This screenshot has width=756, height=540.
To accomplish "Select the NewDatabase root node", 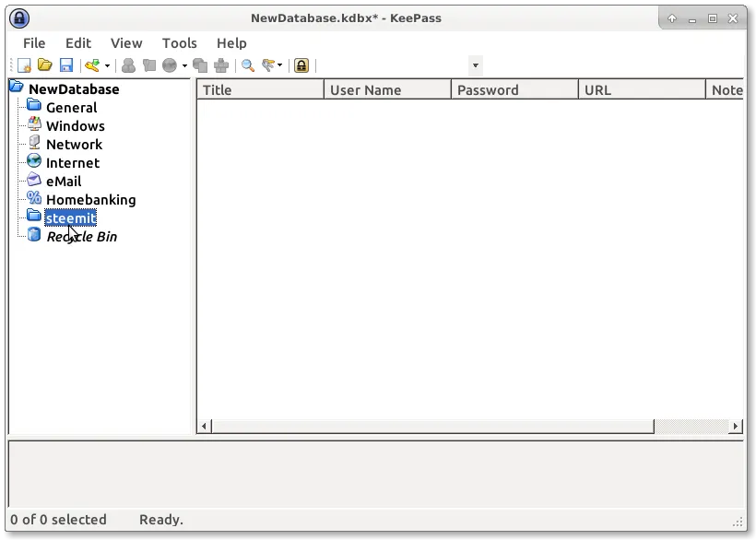I will [74, 89].
